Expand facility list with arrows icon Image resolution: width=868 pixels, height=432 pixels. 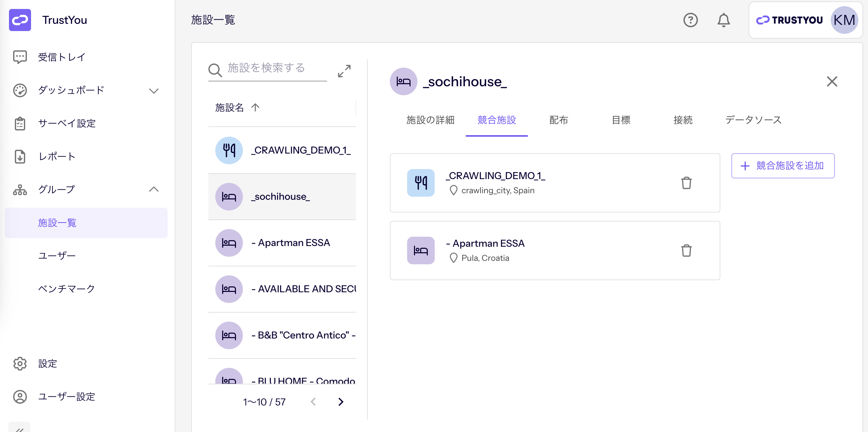[344, 71]
